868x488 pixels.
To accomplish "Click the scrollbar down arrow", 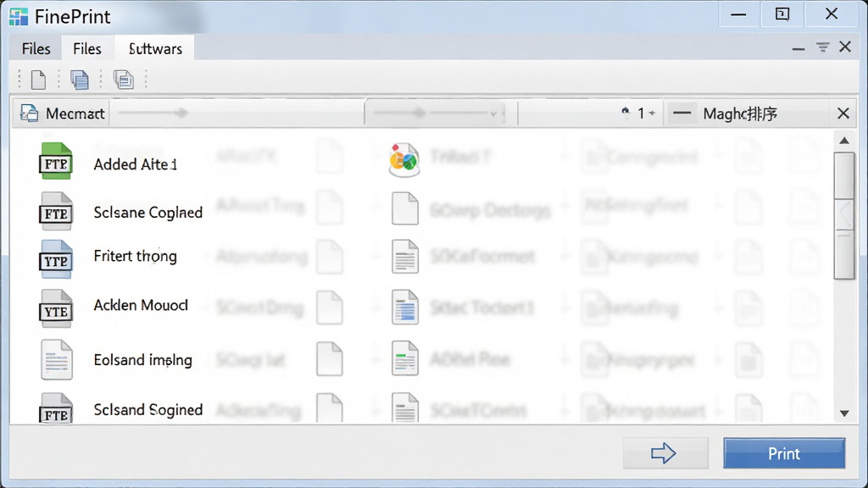I will 844,413.
